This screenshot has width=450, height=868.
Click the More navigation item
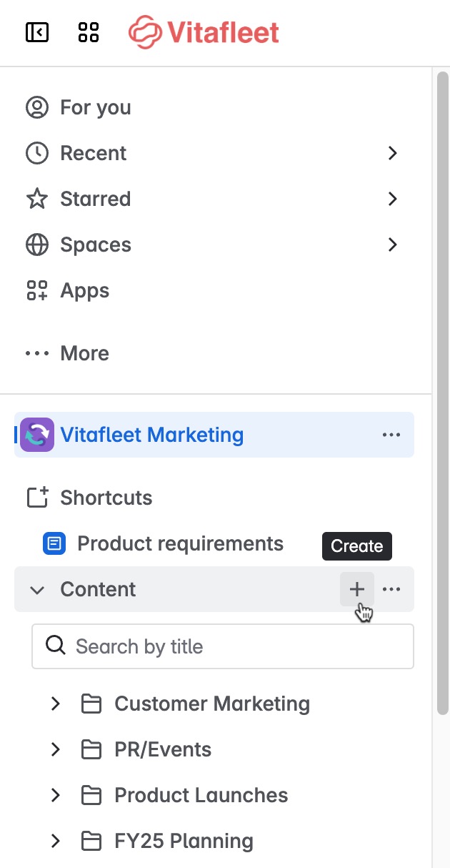(x=84, y=353)
